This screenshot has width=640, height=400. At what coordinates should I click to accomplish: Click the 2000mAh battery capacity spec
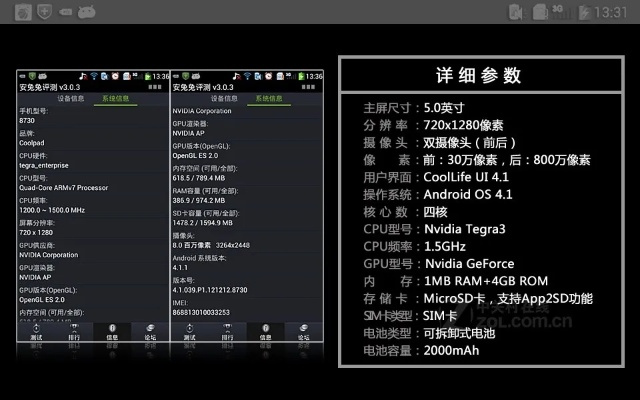451,351
